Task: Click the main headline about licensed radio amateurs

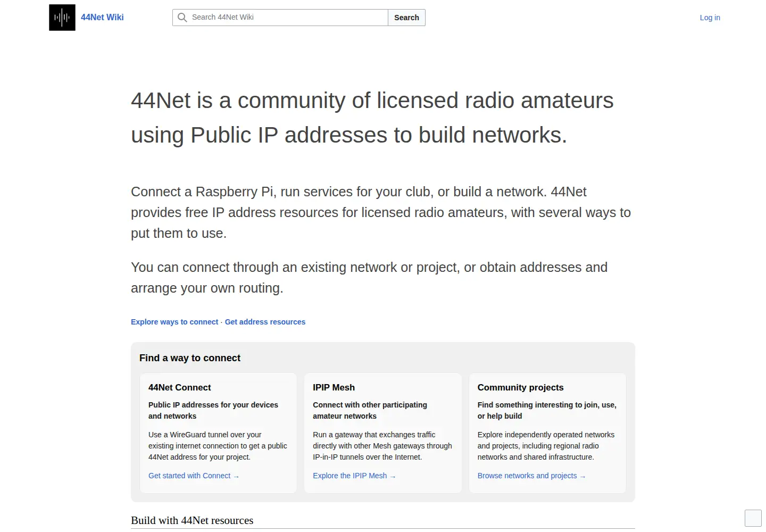Action: click(372, 118)
